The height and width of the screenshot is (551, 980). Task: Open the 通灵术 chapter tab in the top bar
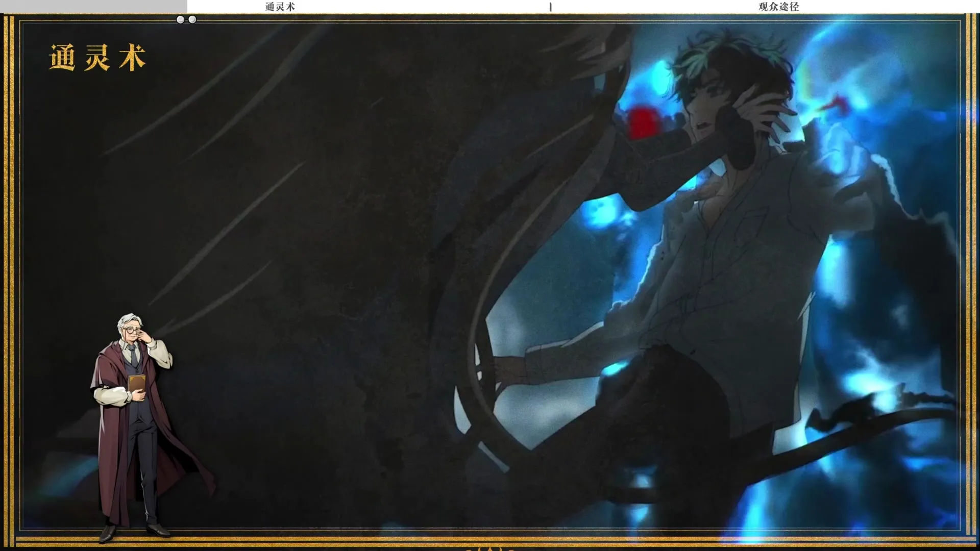coord(280,7)
